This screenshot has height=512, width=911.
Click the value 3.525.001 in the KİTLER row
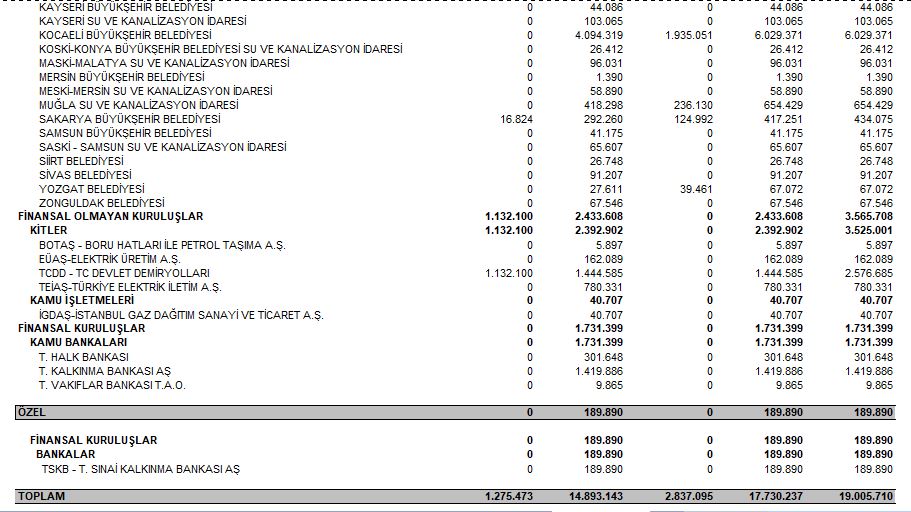click(869, 230)
